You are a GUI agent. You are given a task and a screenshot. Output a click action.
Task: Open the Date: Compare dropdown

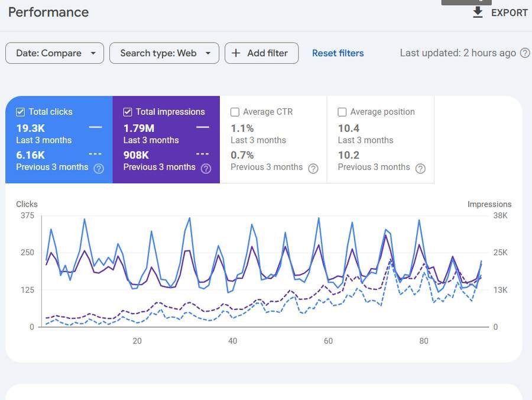54,53
